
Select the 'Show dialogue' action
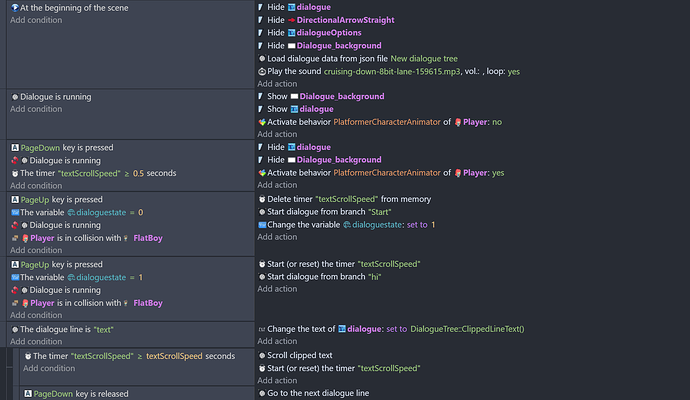click(296, 109)
